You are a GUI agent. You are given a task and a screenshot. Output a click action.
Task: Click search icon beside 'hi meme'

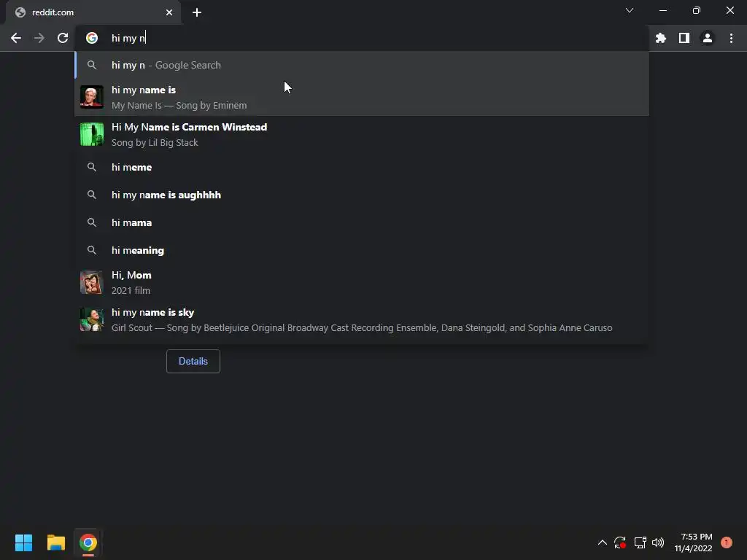(92, 167)
